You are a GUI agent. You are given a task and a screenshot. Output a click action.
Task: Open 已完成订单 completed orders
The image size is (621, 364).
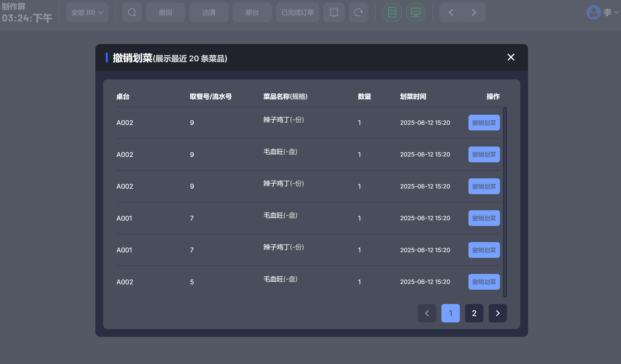(297, 12)
